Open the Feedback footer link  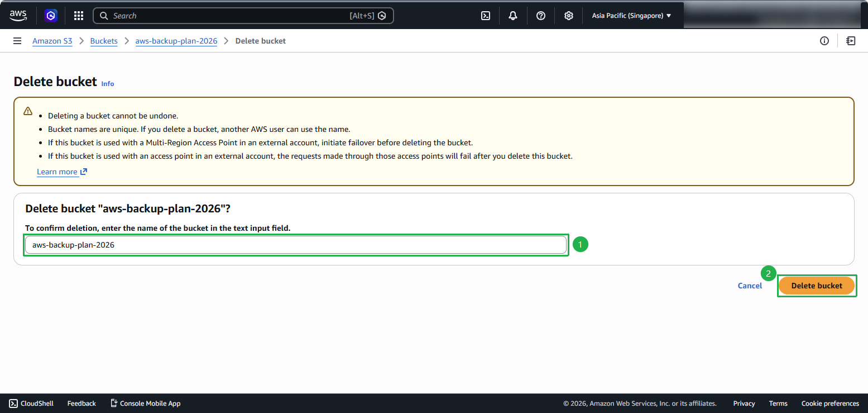click(81, 403)
